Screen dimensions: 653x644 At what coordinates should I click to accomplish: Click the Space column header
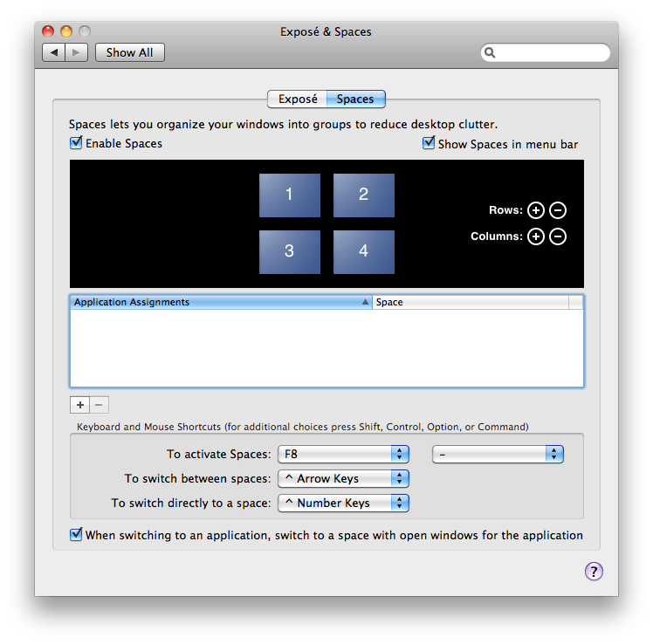coord(471,302)
